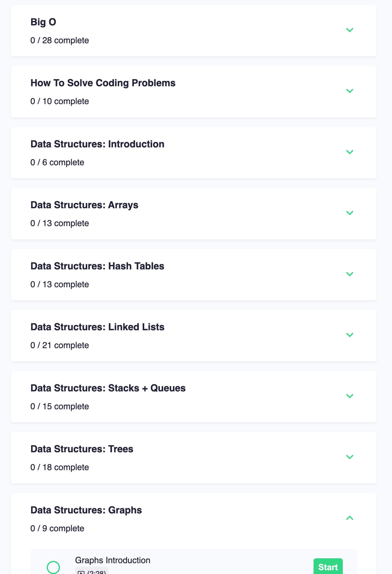Click the Big O section heading
Image resolution: width=392 pixels, height=574 pixels.
point(43,22)
